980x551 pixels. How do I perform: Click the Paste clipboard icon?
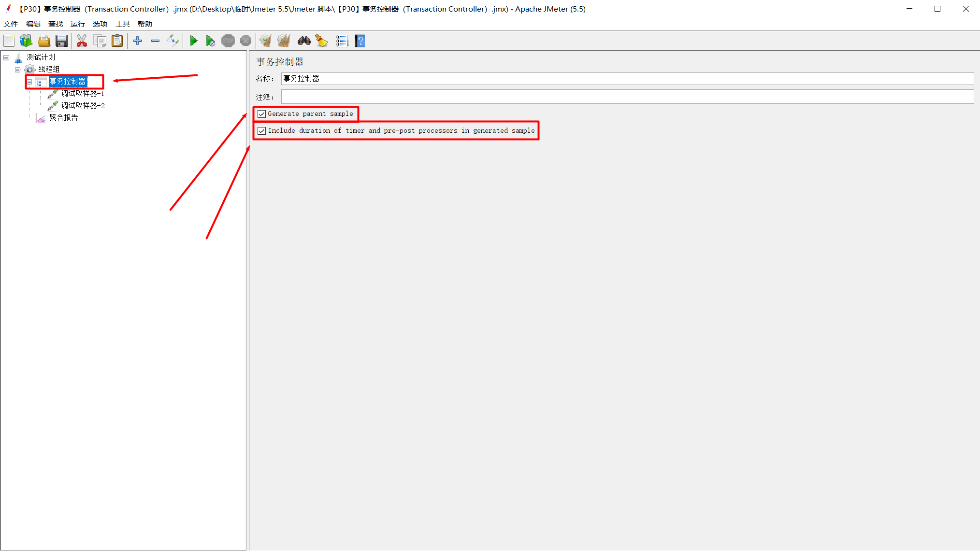click(x=117, y=41)
